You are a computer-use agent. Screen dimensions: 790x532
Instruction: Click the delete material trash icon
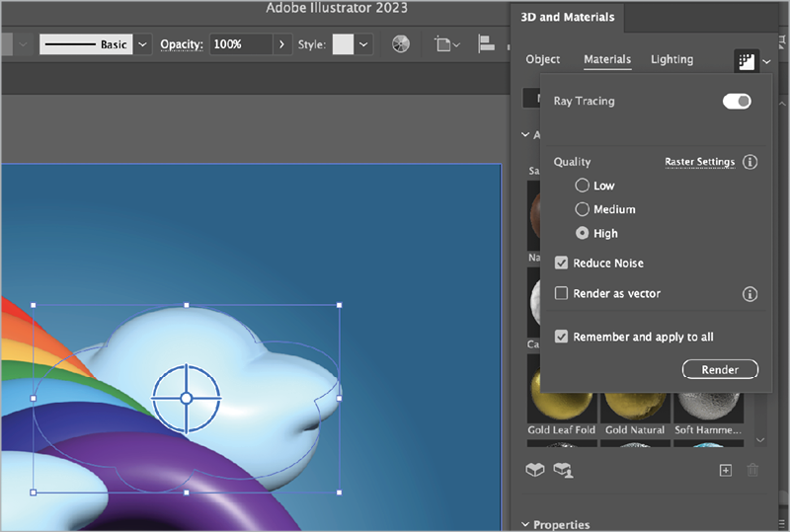pyautogui.click(x=752, y=470)
